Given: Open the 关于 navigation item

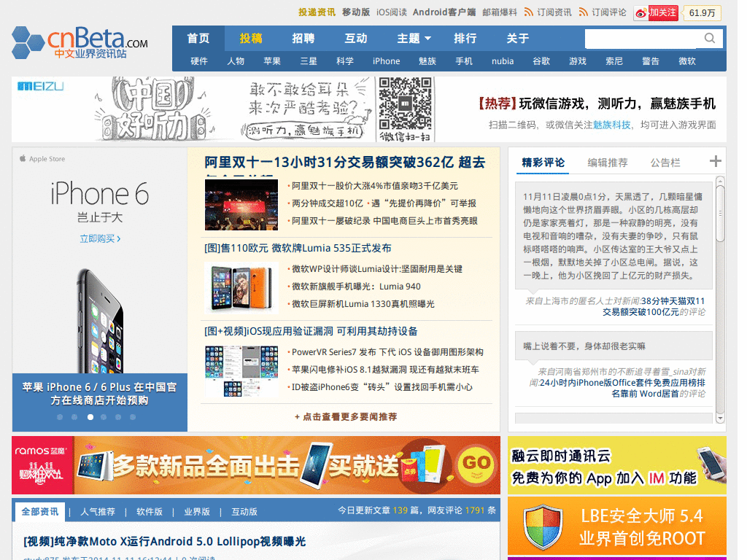Looking at the screenshot, I should coord(518,38).
